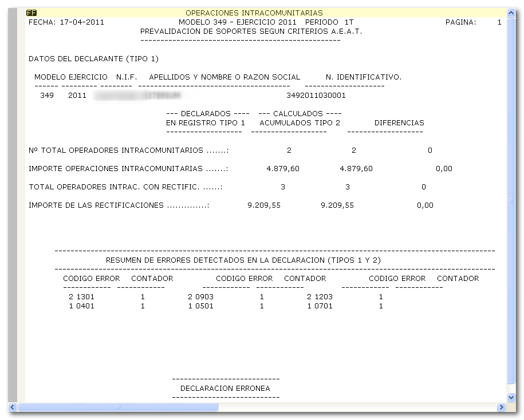Click the horizontal scrollbar left arrow

[x=13, y=407]
